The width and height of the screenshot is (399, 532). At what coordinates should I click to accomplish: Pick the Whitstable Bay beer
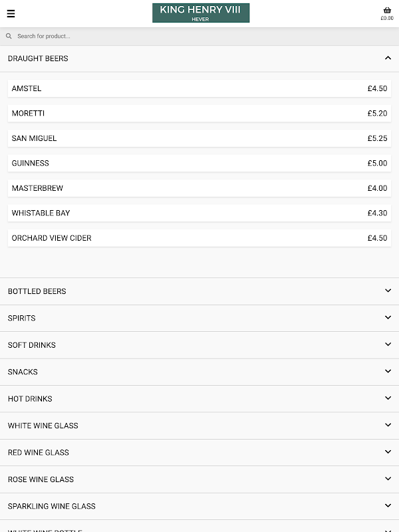pos(199,213)
